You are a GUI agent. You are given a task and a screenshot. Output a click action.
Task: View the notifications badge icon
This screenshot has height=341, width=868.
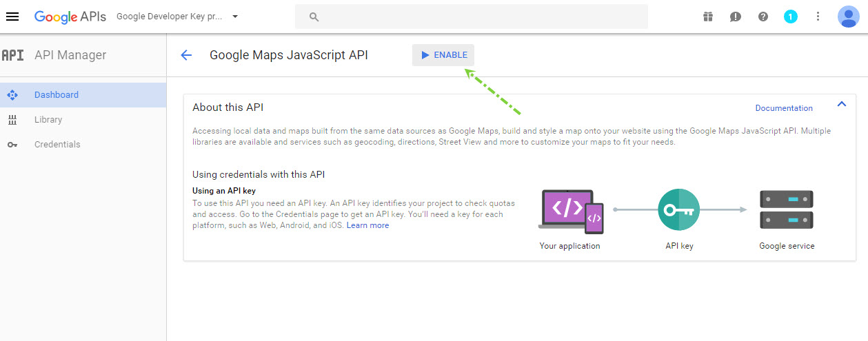791,17
